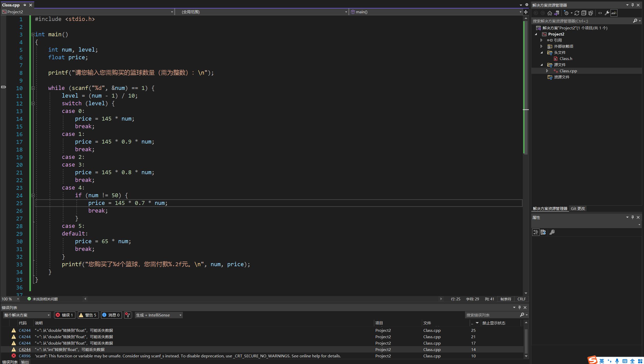Click the wrench Properties icon in Solution Explorer

[x=607, y=13]
